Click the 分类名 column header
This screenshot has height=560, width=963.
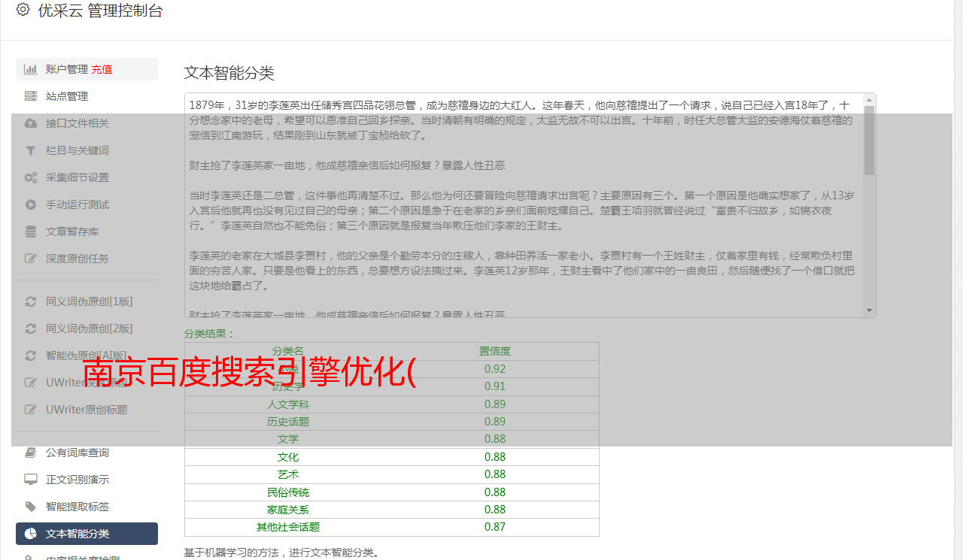click(288, 351)
